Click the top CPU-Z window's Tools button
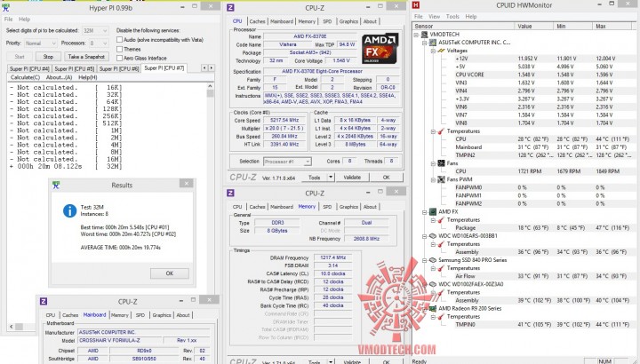640x364 pixels. [x=315, y=178]
